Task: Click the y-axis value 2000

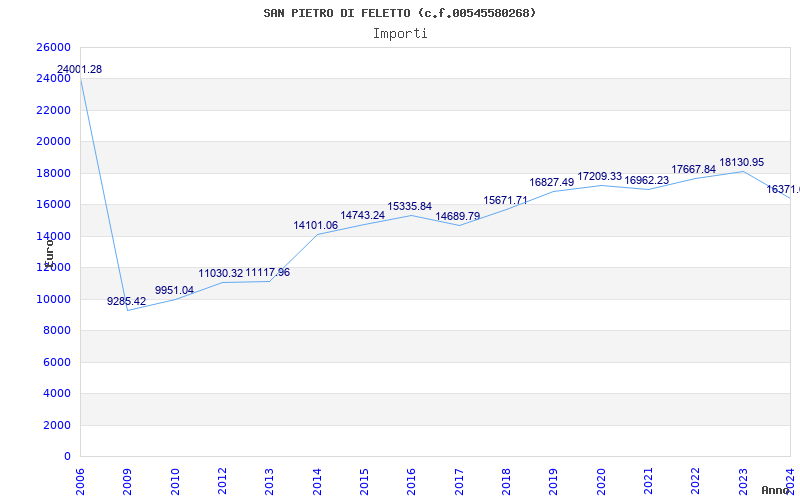Action: [56, 425]
